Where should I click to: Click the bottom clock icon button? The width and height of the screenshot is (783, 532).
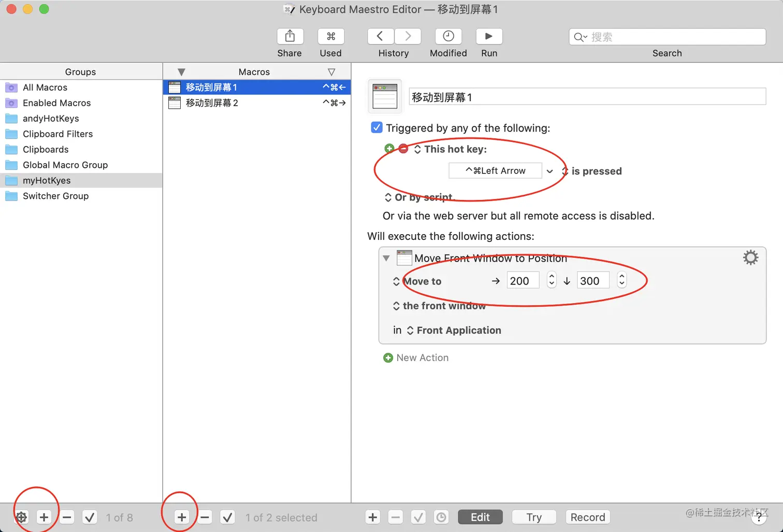441,517
